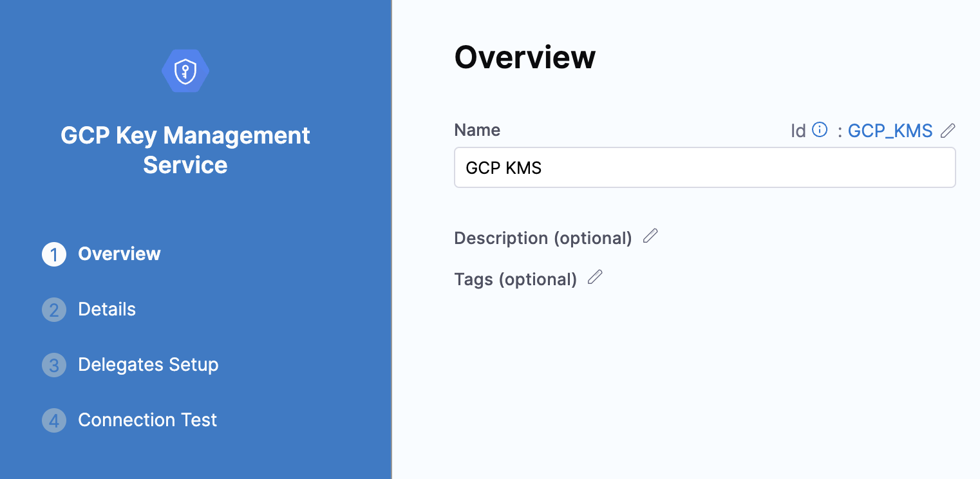Viewport: 980px width, 479px height.
Task: Select the Delegates Setup wizard step
Action: point(148,364)
